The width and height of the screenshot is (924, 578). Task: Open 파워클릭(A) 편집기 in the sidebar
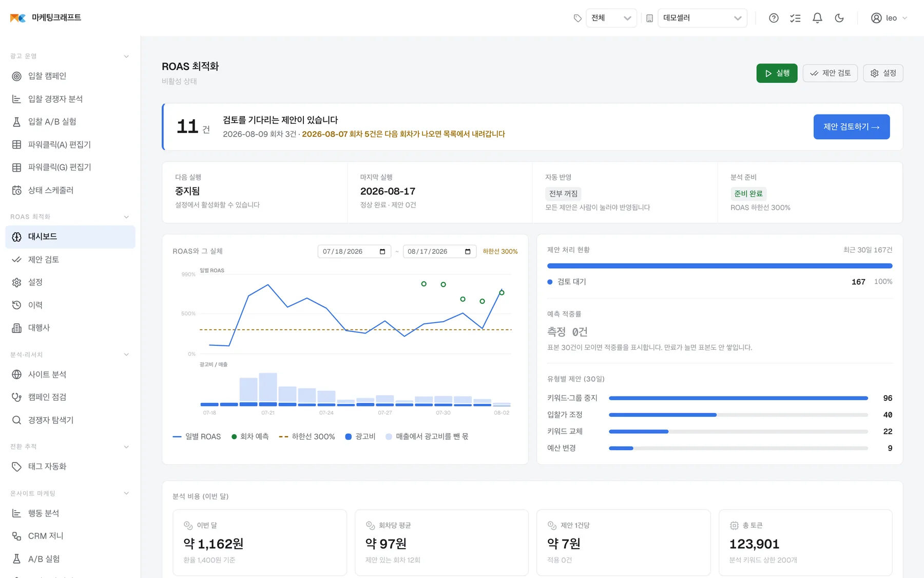click(70, 145)
